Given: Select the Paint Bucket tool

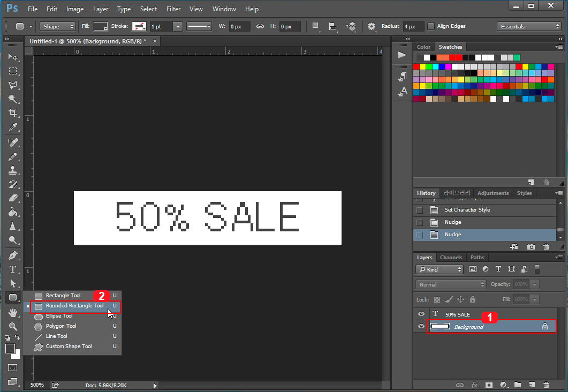Looking at the screenshot, I should pyautogui.click(x=13, y=212).
